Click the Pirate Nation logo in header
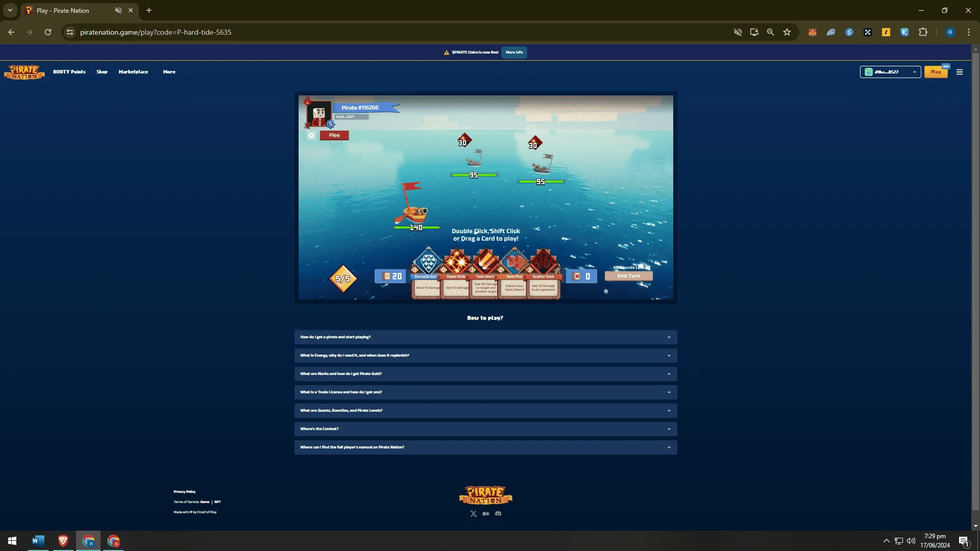Viewport: 980px width, 551px height. coord(24,72)
